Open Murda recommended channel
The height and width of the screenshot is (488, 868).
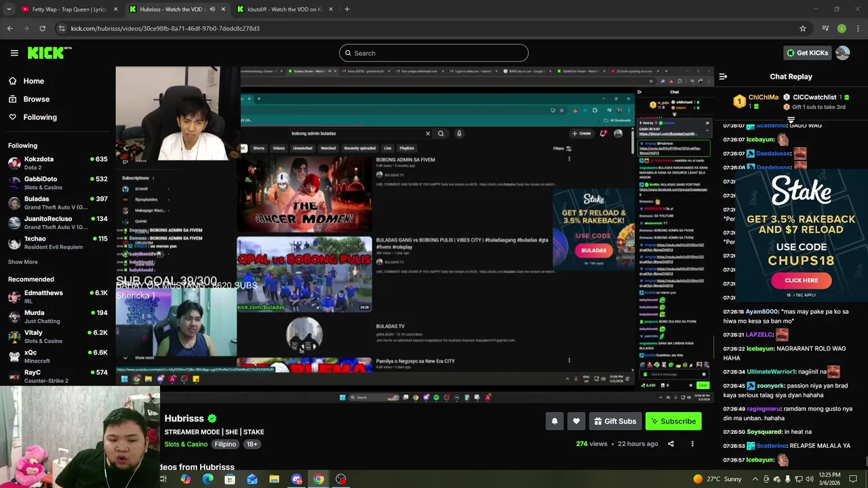[x=58, y=317]
